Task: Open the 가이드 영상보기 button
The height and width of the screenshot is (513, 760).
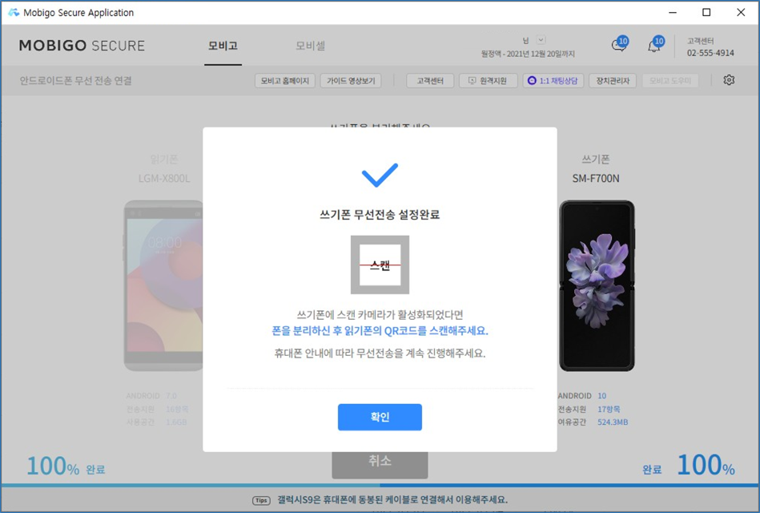Action: click(350, 80)
